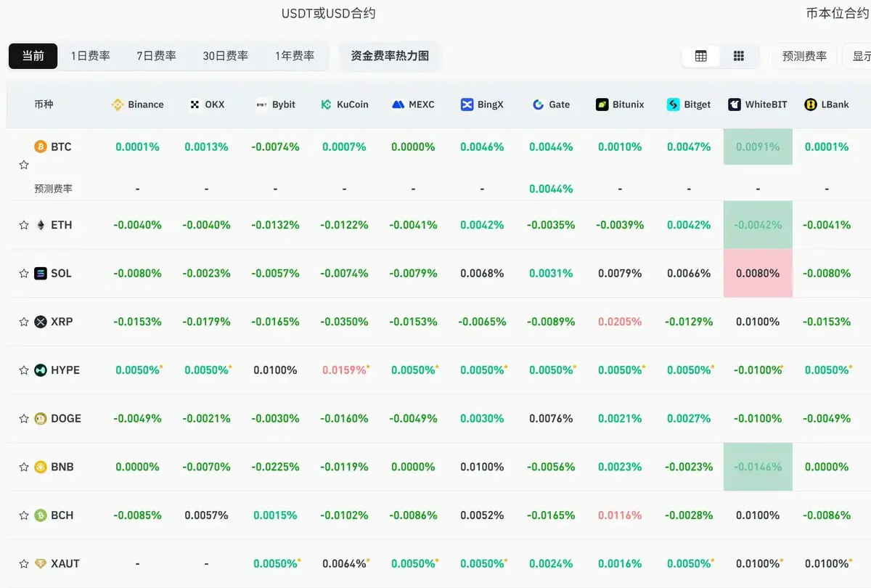
Task: Favorite SOL with its star
Action: [24, 274]
